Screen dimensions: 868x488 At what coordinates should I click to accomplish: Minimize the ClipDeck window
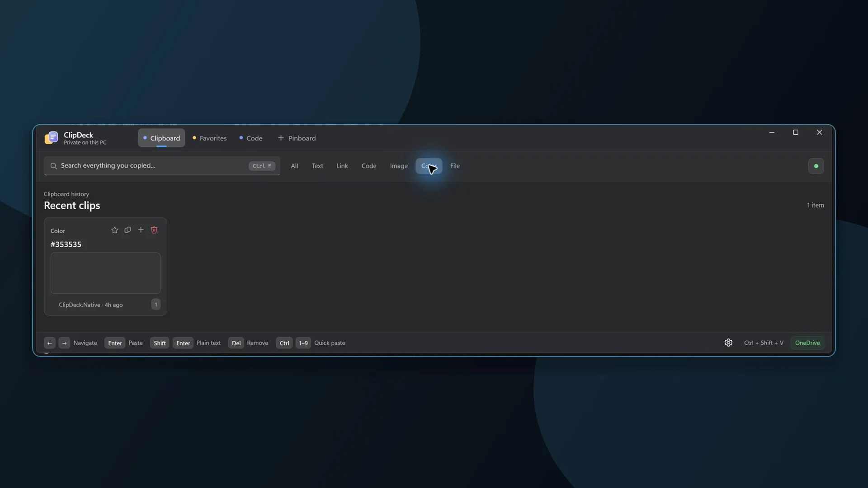click(x=772, y=132)
